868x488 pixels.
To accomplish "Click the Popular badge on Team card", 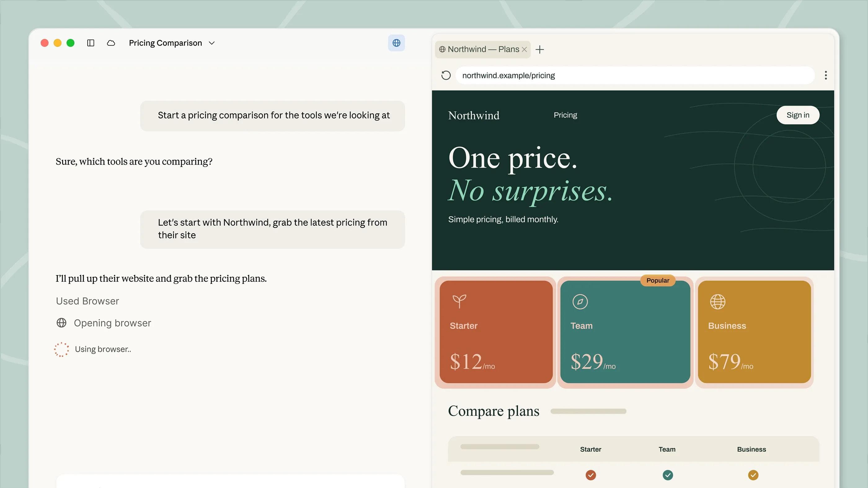I will tap(658, 280).
